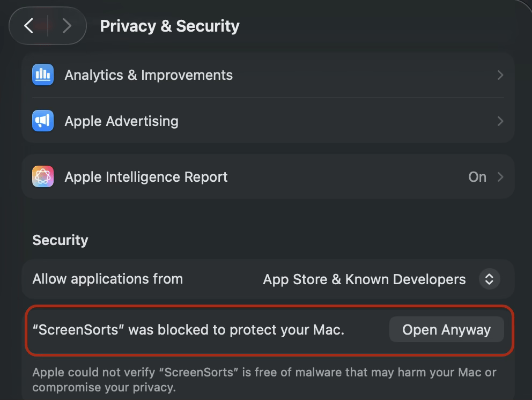Click the chevron beside Apple Intelligence Report
Viewport: 532px width, 400px height.
[500, 176]
